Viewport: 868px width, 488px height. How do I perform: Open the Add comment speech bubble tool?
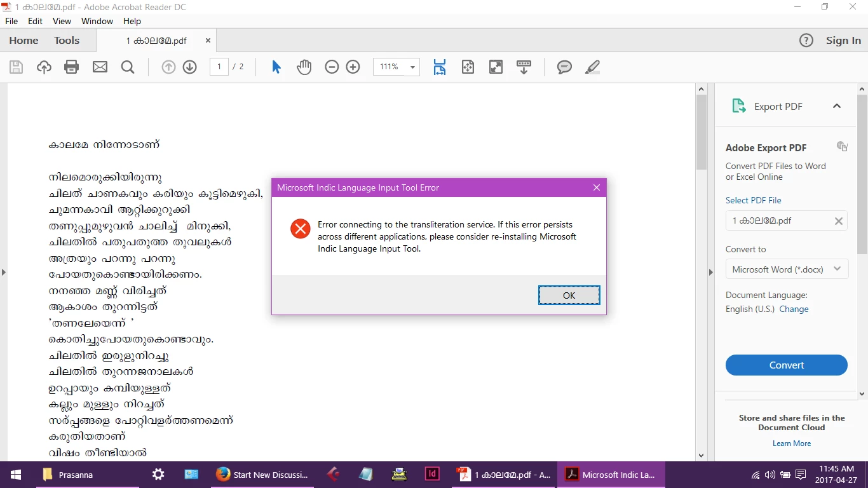click(564, 67)
